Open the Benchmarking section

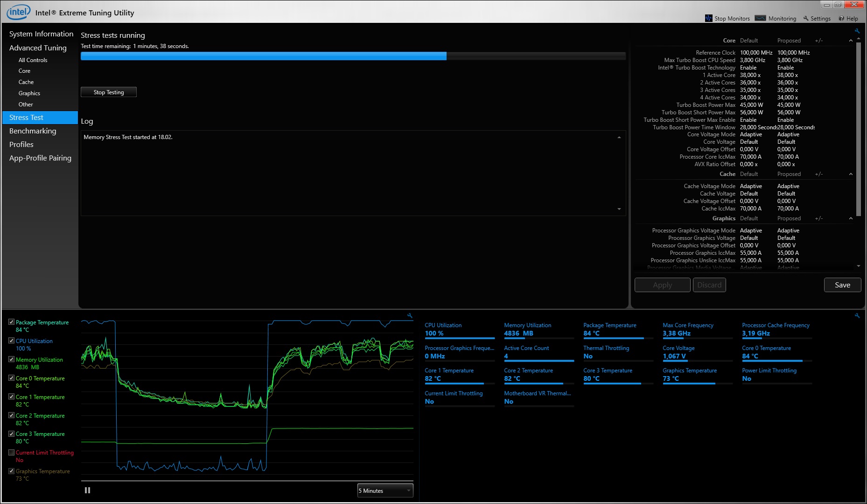pyautogui.click(x=33, y=131)
